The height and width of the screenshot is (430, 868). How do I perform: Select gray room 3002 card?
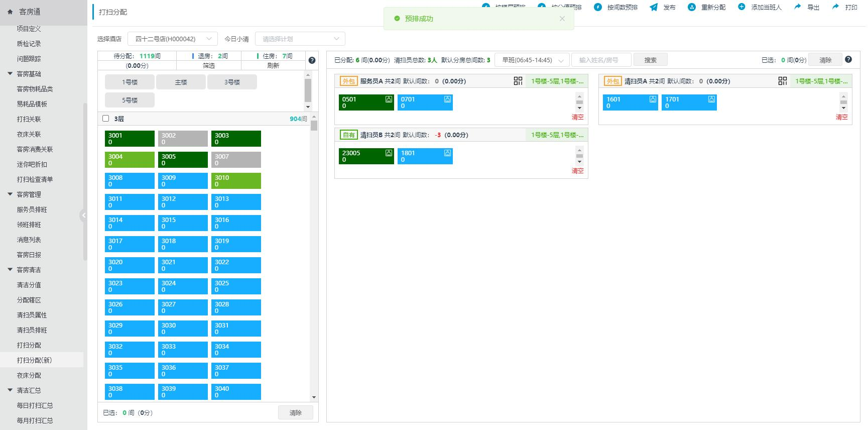pos(183,139)
